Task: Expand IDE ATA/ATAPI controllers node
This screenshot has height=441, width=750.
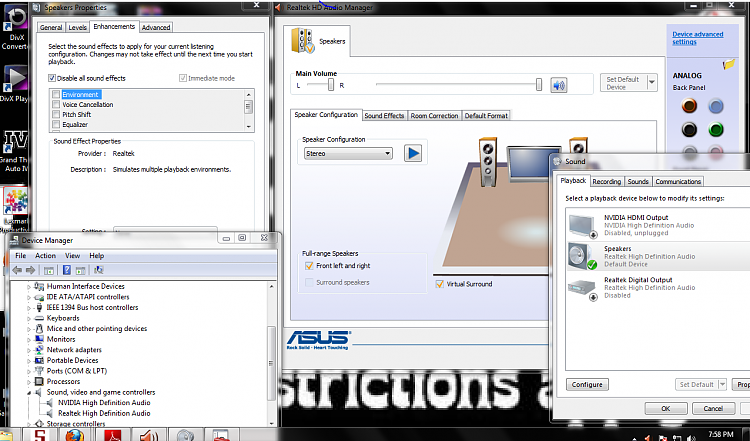Action: (29, 298)
